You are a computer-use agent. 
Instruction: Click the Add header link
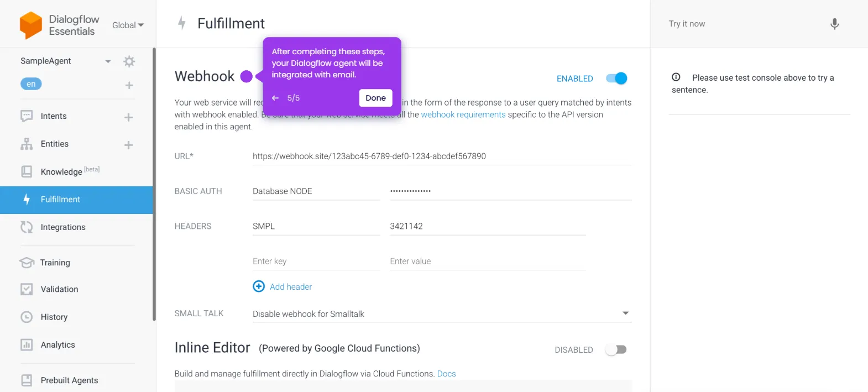[291, 286]
